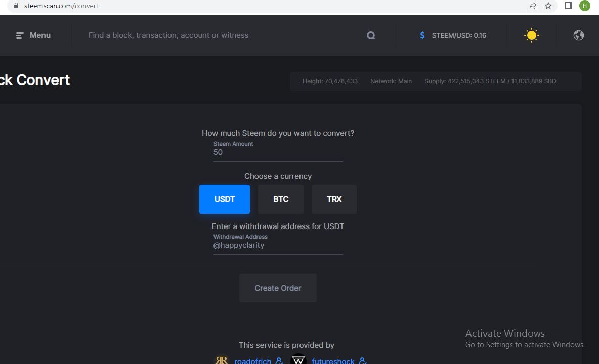This screenshot has height=364, width=599.
Task: Click the Convert page heading
Action: coord(35,80)
